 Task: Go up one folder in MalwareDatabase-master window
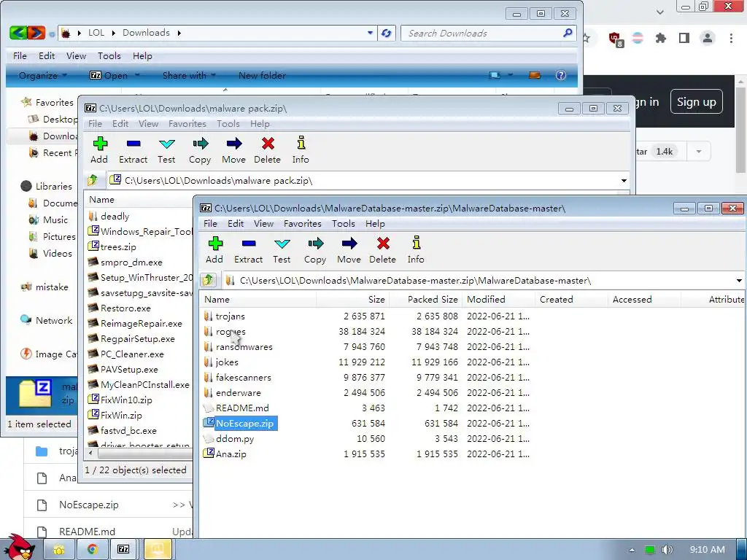pos(208,280)
